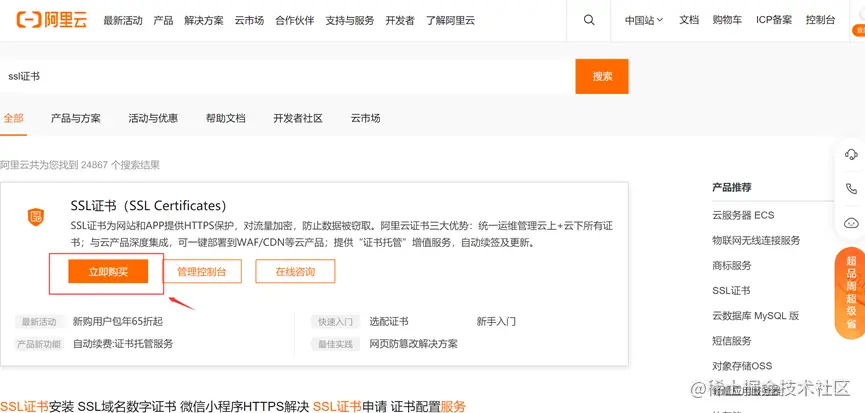This screenshot has height=413, width=865.
Task: Select the 全部 results tab
Action: click(x=13, y=118)
